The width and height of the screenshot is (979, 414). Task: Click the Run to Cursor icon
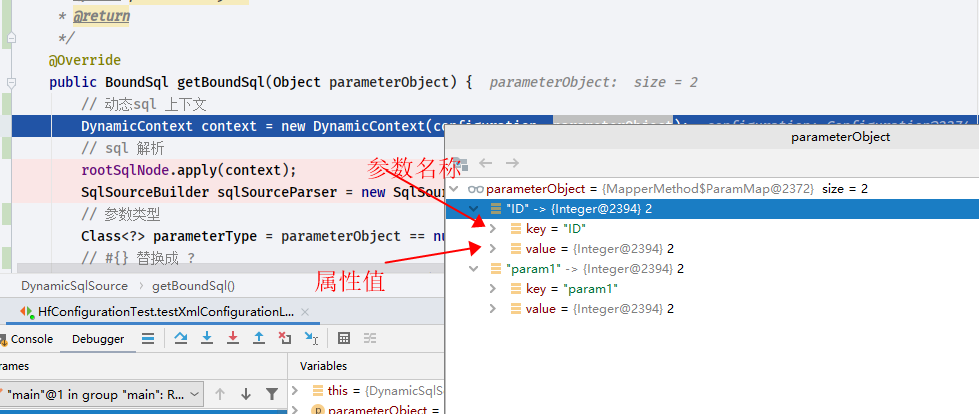coord(311,338)
